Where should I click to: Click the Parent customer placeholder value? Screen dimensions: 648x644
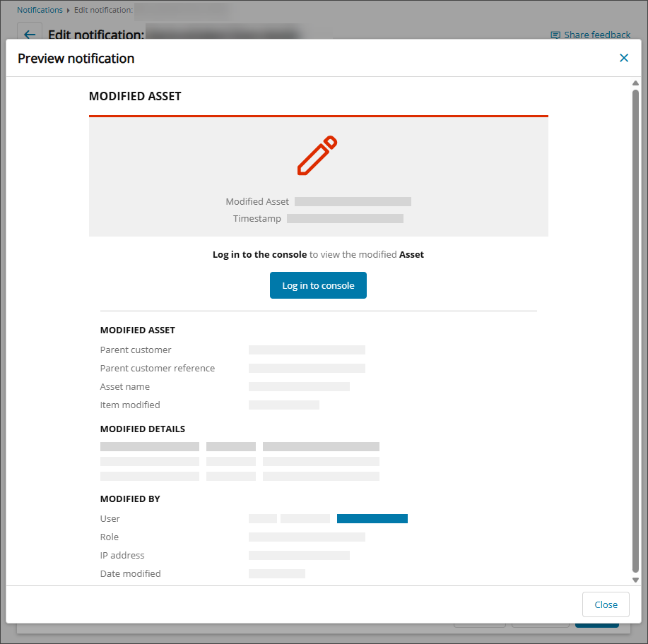[x=307, y=350]
